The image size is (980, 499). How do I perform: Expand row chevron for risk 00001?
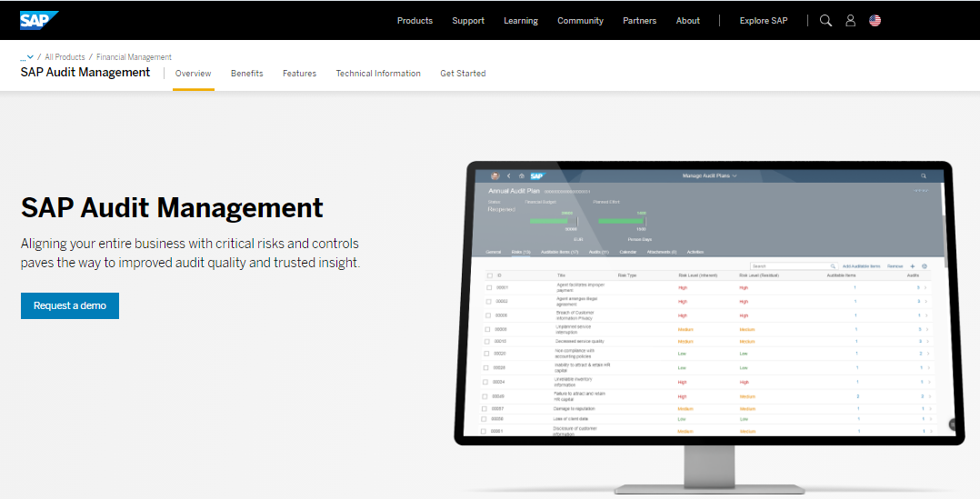pyautogui.click(x=927, y=287)
